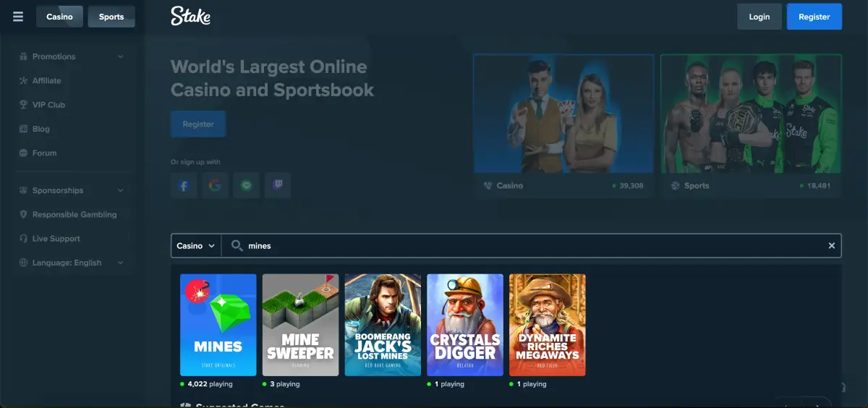
Task: Clear the search with X icon
Action: coord(831,246)
